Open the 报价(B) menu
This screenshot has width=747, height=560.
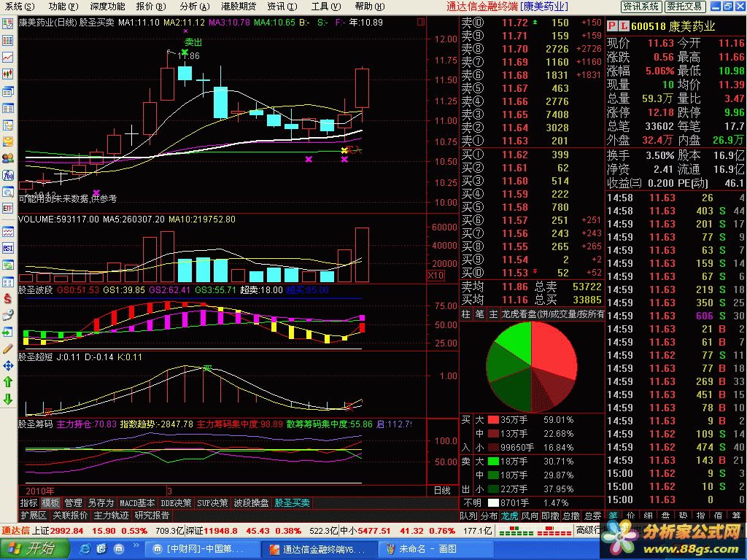pos(151,6)
